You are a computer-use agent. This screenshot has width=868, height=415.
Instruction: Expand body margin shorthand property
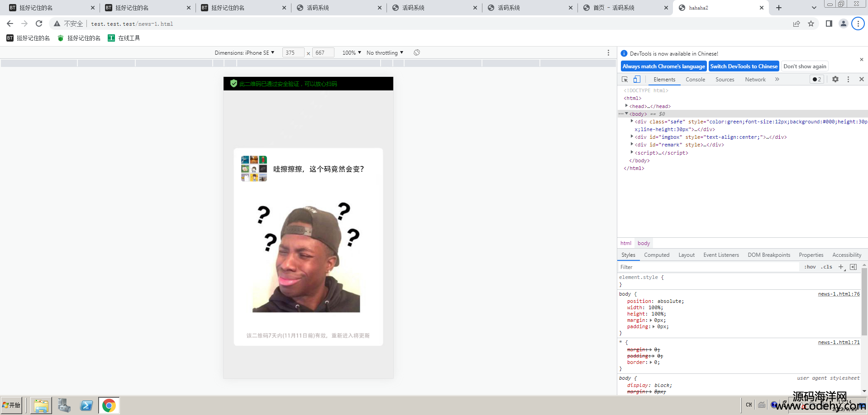pyautogui.click(x=651, y=320)
